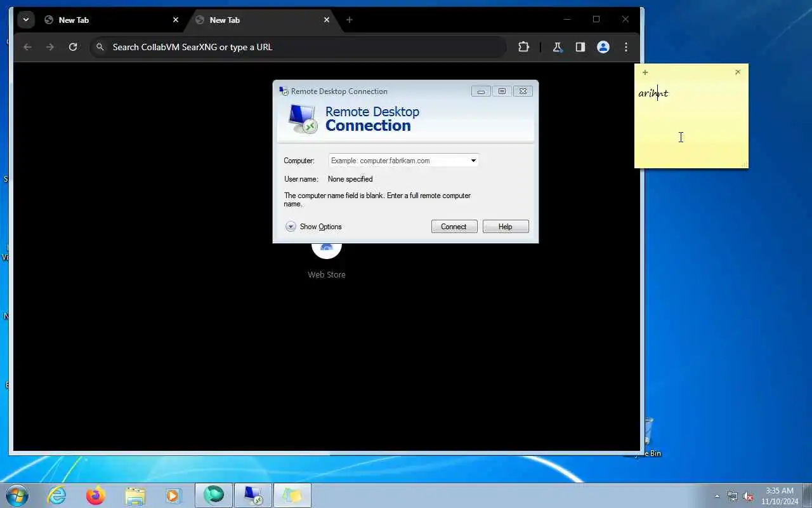This screenshot has width=812, height=508.
Task: Expand Show Options in Remote Desktop
Action: [x=313, y=227]
